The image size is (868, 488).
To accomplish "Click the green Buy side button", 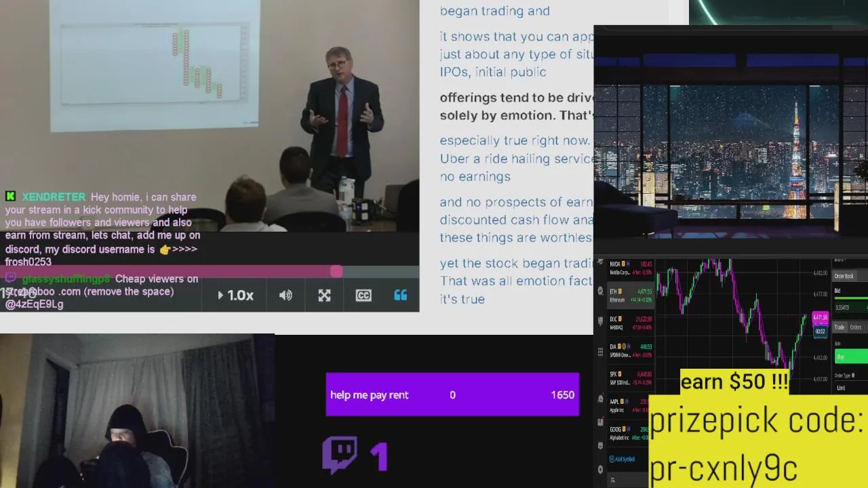I will click(850, 357).
